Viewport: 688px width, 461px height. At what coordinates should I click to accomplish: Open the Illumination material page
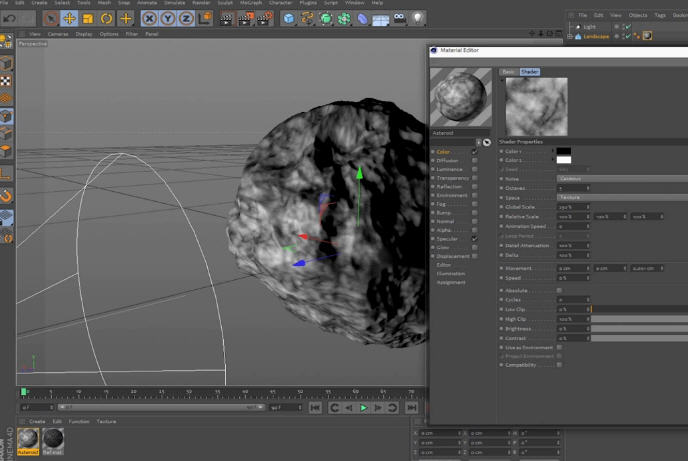tap(451, 274)
